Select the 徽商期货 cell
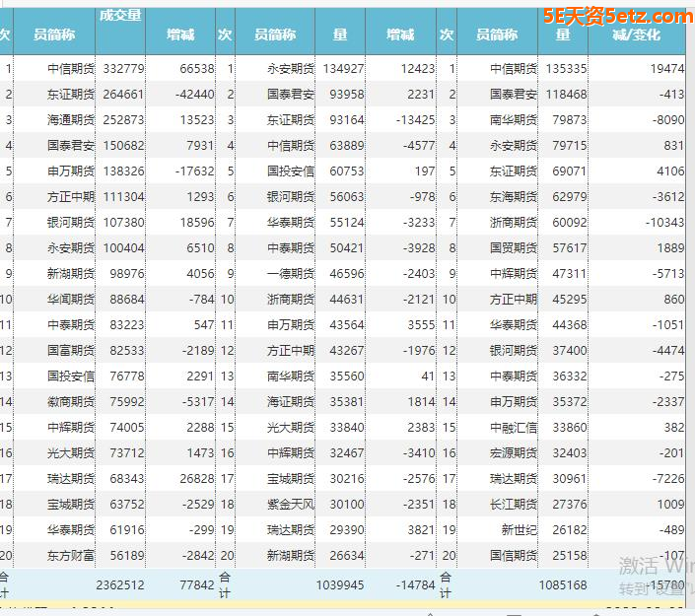695x616 pixels. pos(71,402)
